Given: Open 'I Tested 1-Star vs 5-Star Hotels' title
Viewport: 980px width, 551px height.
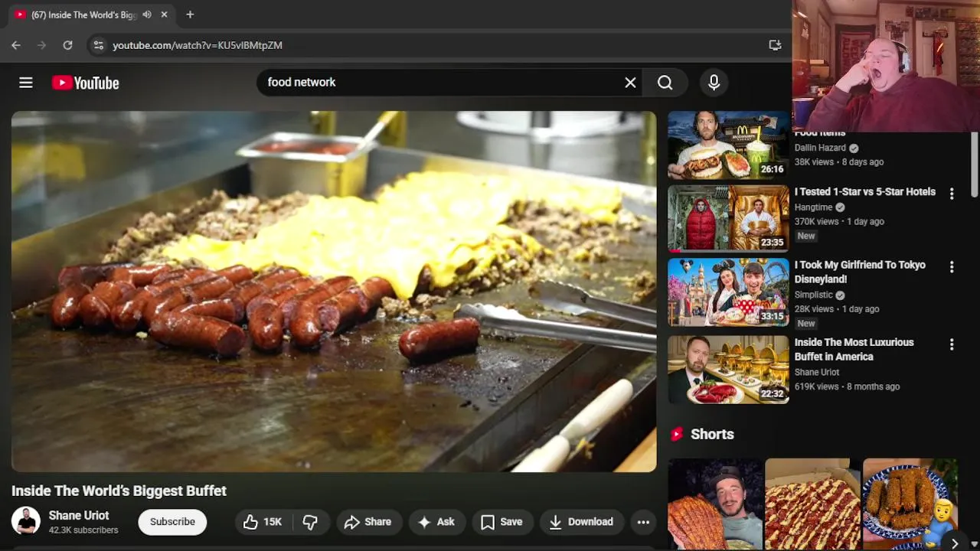Looking at the screenshot, I should point(865,192).
